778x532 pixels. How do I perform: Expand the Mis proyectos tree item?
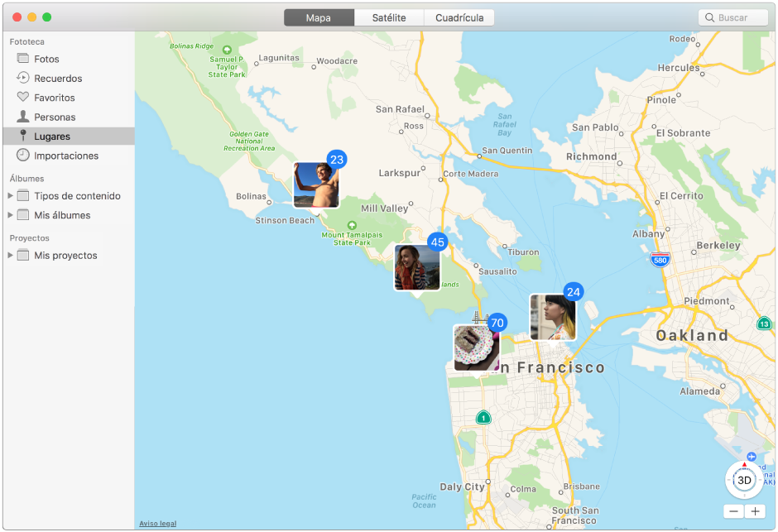tap(10, 255)
